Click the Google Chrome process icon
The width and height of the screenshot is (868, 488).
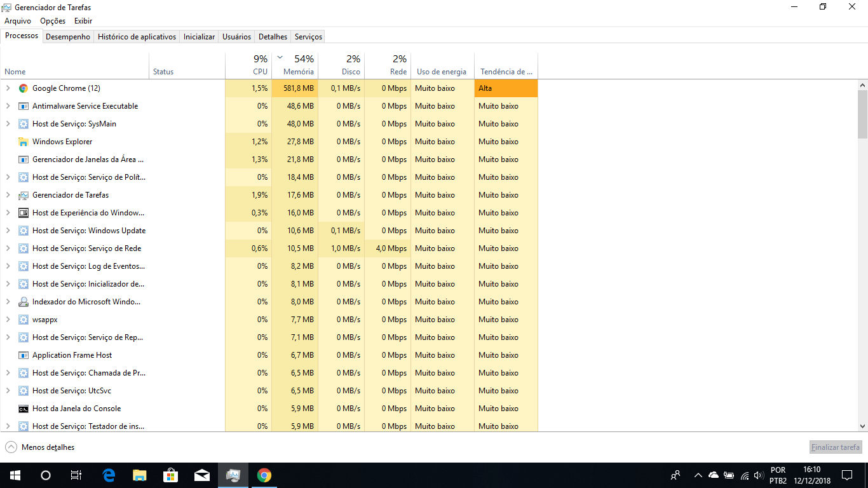(x=24, y=88)
